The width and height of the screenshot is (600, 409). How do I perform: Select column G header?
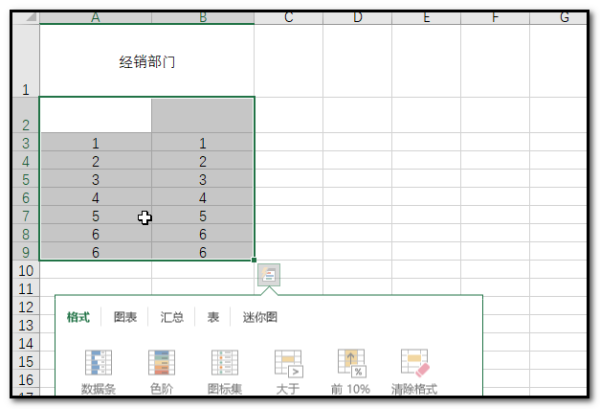(x=558, y=18)
